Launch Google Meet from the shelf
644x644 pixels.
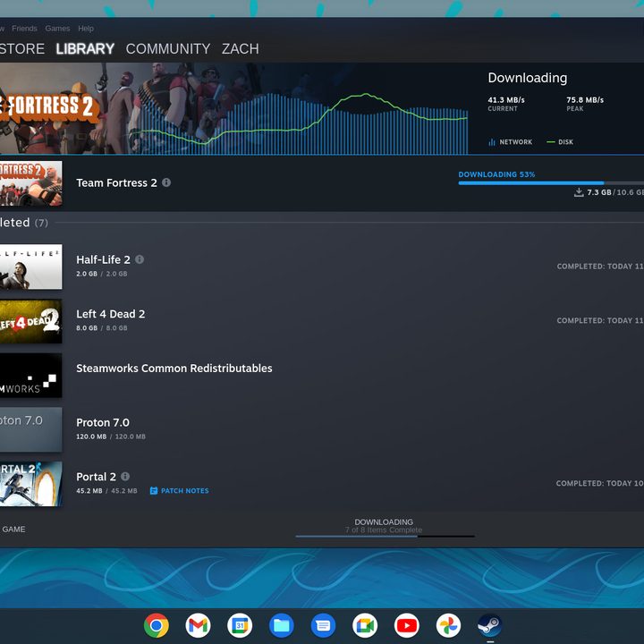point(365,625)
